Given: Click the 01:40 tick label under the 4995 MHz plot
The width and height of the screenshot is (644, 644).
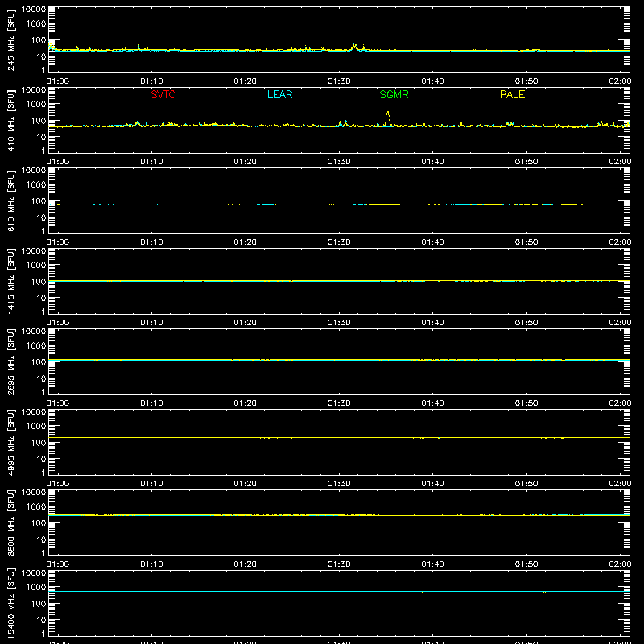Looking at the screenshot, I should 432,484.
